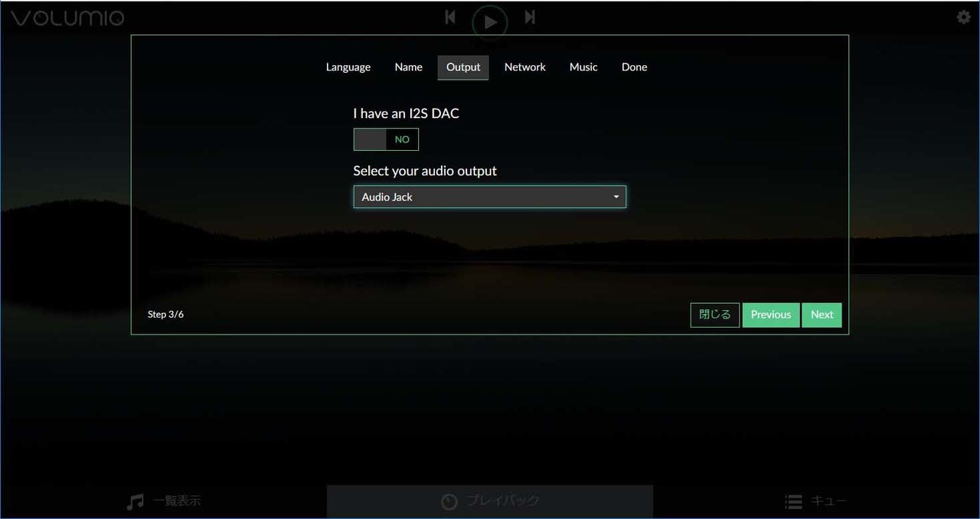Open the Music tab
This screenshot has height=519, width=980.
(x=583, y=67)
